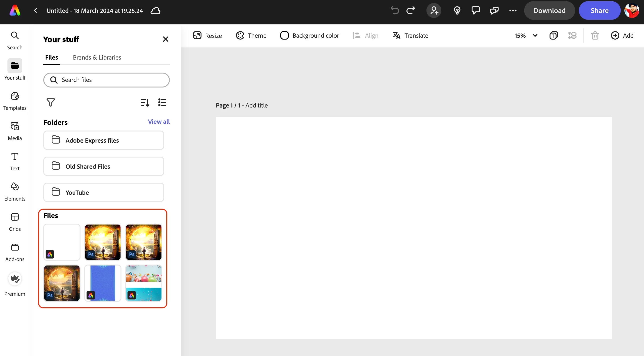
Task: Open the more options ellipsis menu
Action: pyautogui.click(x=513, y=10)
